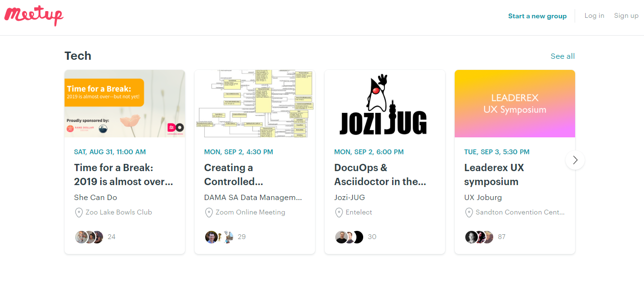Click location pin icon for Zoo Lake Bowls Club
Viewport: 644px width, 281px height.
pos(79,213)
